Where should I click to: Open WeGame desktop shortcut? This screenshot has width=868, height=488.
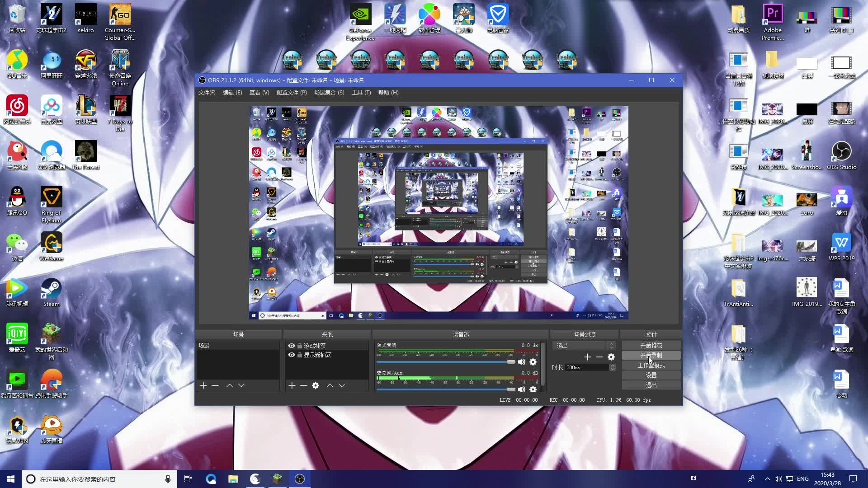(x=51, y=247)
